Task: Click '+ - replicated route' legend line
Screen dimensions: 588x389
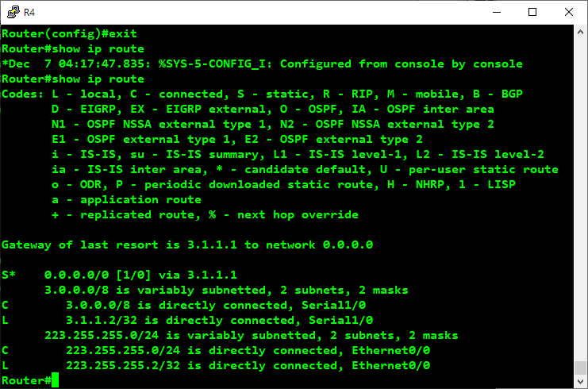Action: [205, 214]
